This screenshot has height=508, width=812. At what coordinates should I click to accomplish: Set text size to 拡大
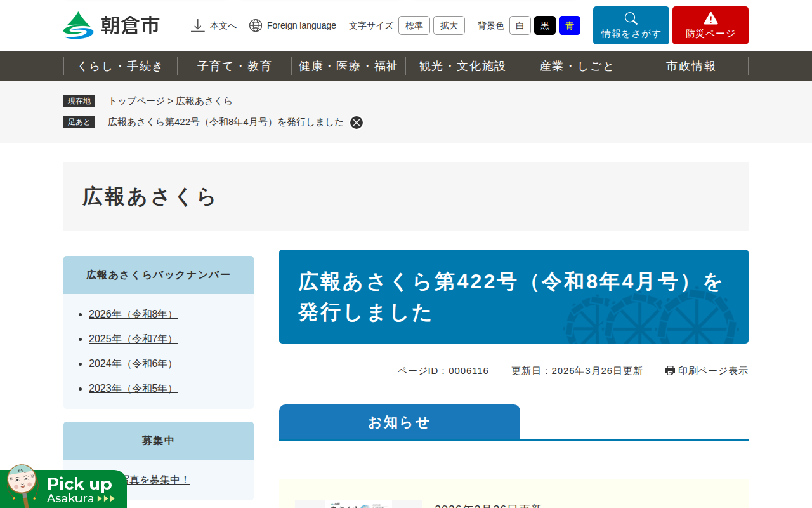449,25
